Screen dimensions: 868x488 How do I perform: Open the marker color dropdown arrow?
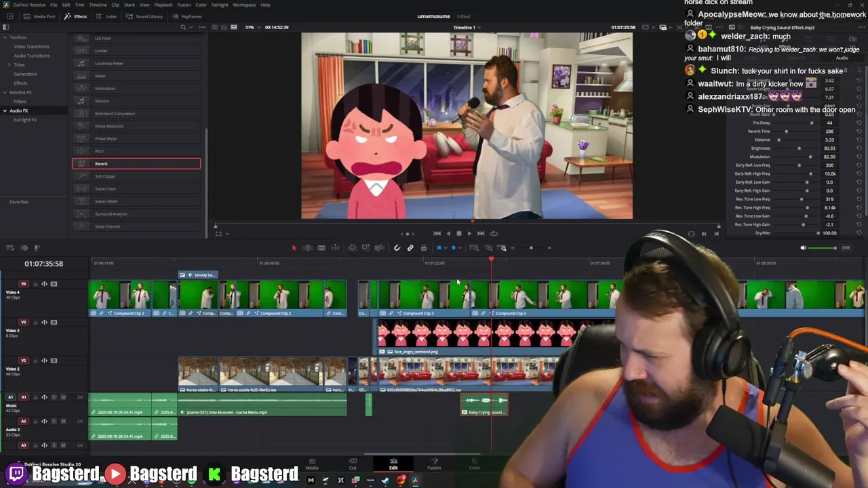459,248
